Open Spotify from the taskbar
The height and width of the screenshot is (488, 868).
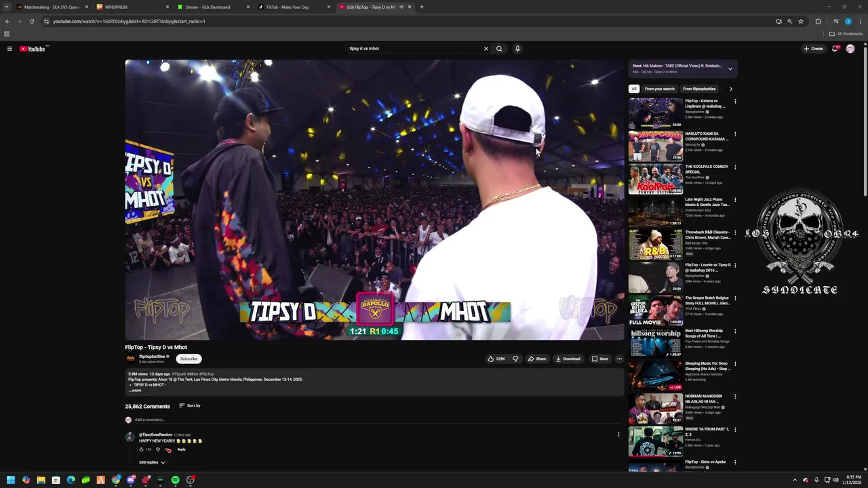click(x=176, y=480)
